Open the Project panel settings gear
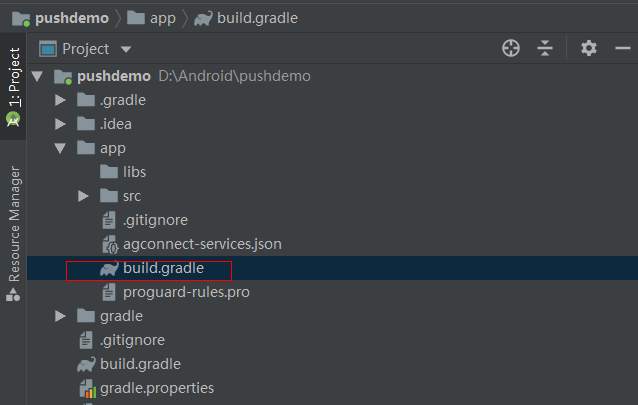Viewport: 638px width, 405px height. (589, 48)
